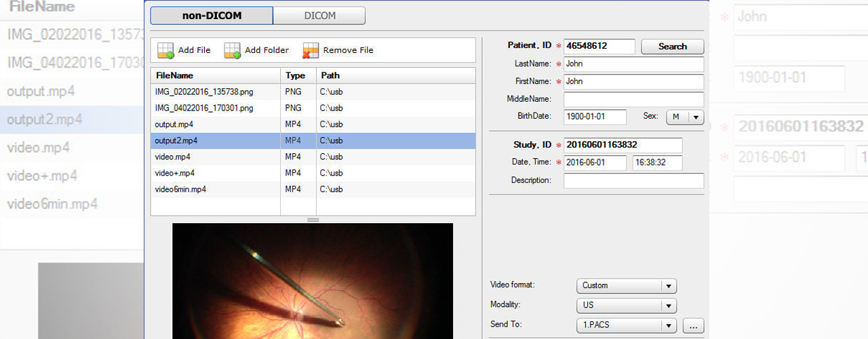Sort by the Path column header
Screen dimensions: 868x339
coord(396,75)
